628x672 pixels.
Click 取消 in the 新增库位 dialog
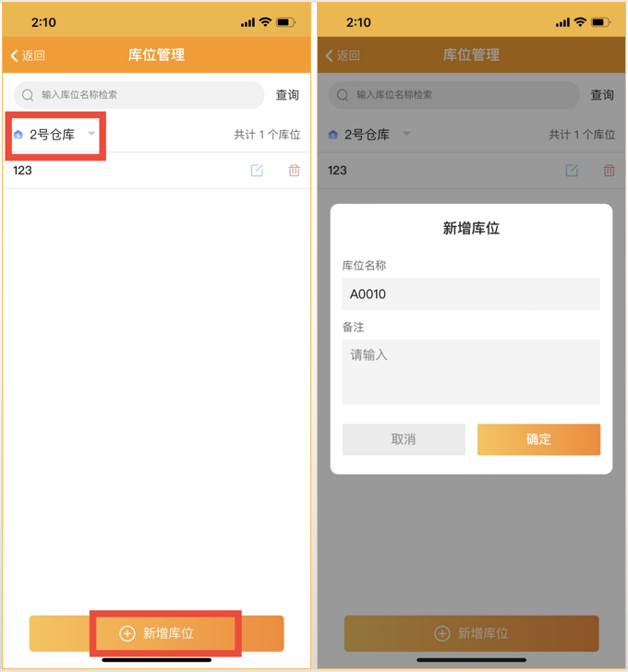(x=404, y=439)
